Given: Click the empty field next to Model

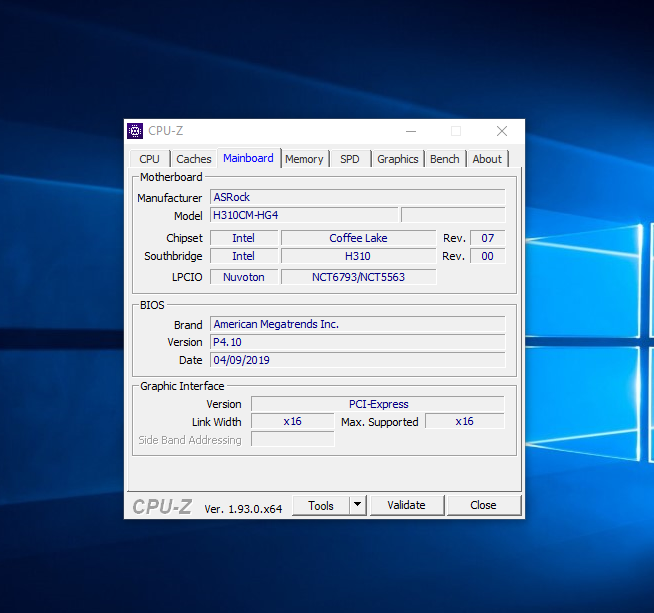Looking at the screenshot, I should pyautogui.click(x=453, y=215).
